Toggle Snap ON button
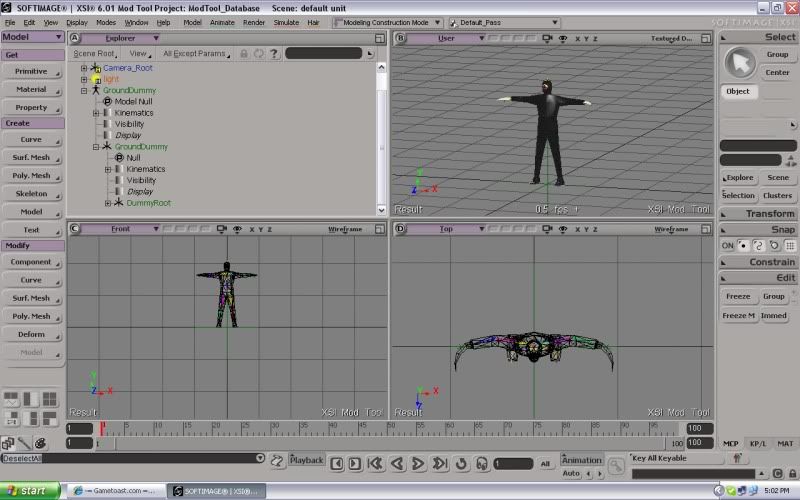This screenshot has height=500, width=800. 727,245
